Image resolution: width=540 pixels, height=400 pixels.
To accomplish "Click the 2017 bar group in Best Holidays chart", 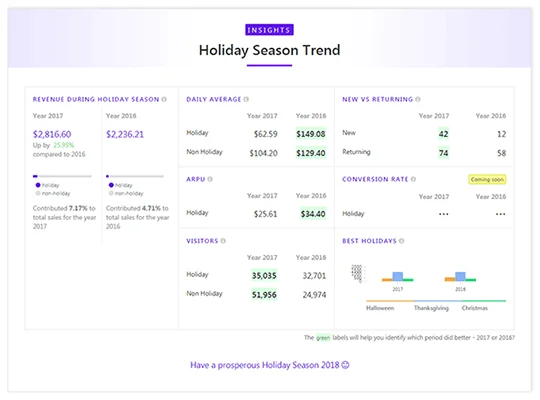I will [x=397, y=277].
